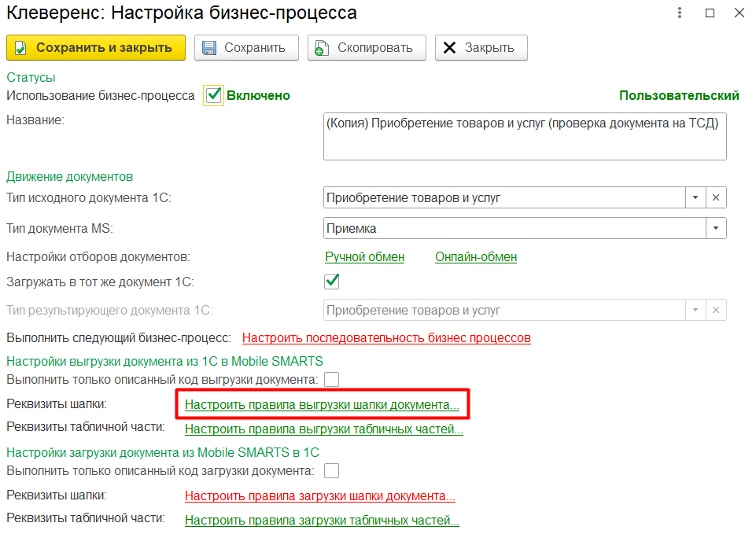Save settings with the 'Сохранить' button
This screenshot has height=534, width=756.
[x=246, y=48]
